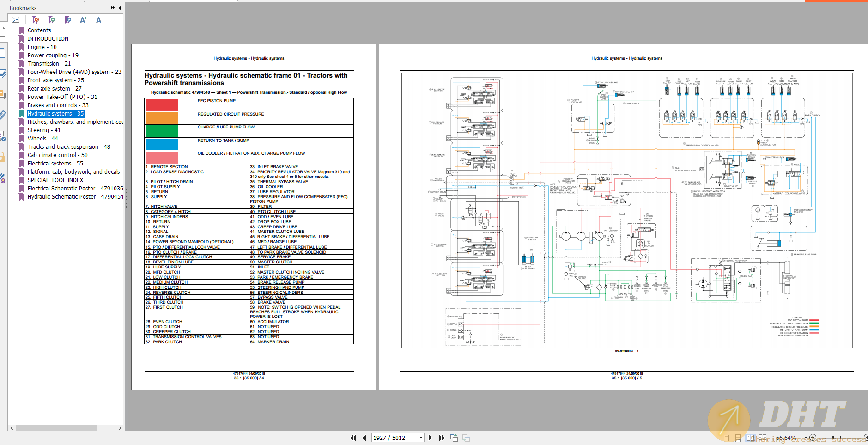
Task: Open the Engine - 10 bookmark
Action: point(42,47)
